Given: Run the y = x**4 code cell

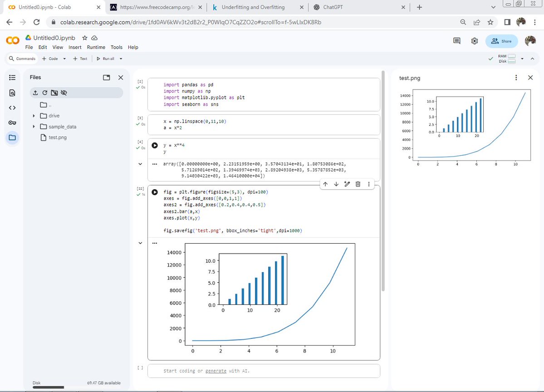Looking at the screenshot, I should [155, 146].
